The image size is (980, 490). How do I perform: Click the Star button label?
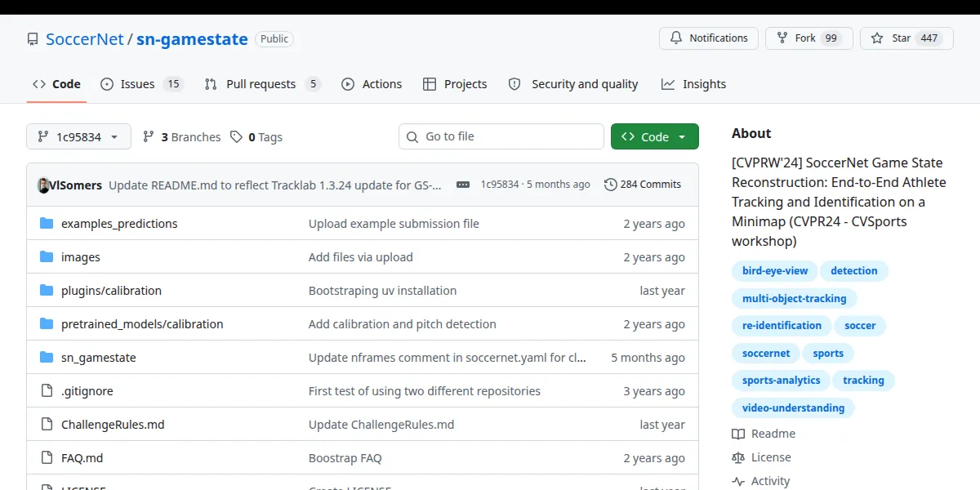pos(902,38)
